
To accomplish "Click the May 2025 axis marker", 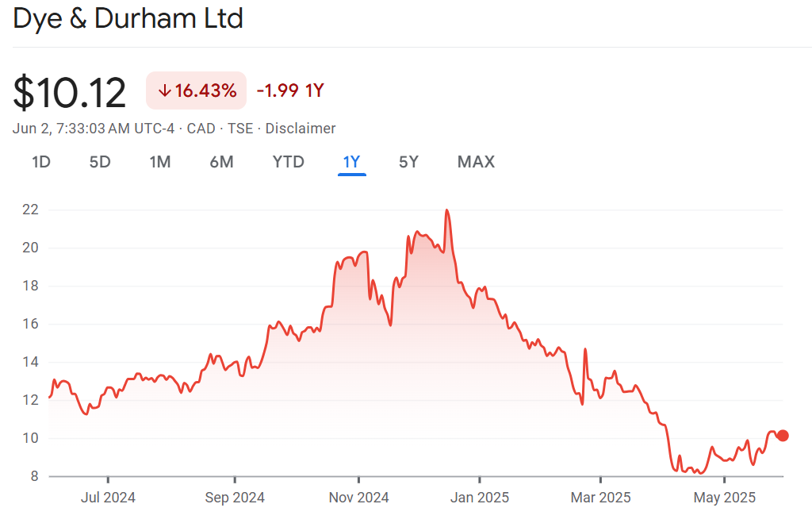I will pos(724,498).
